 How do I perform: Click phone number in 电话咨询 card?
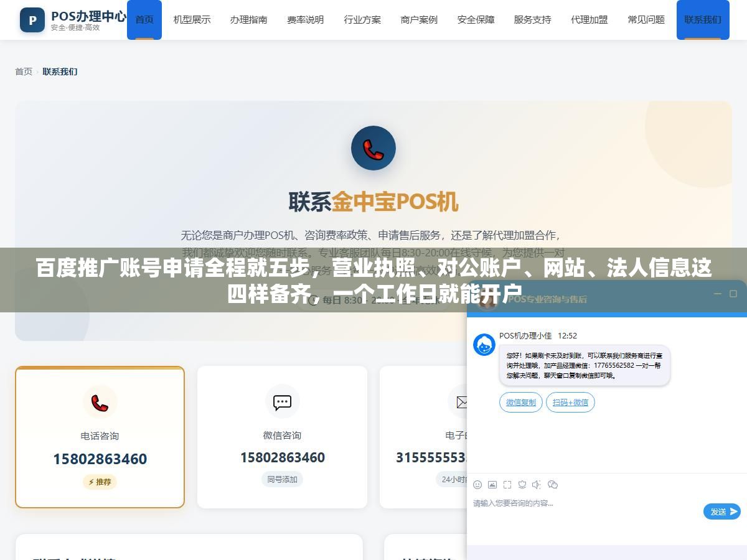(x=100, y=459)
